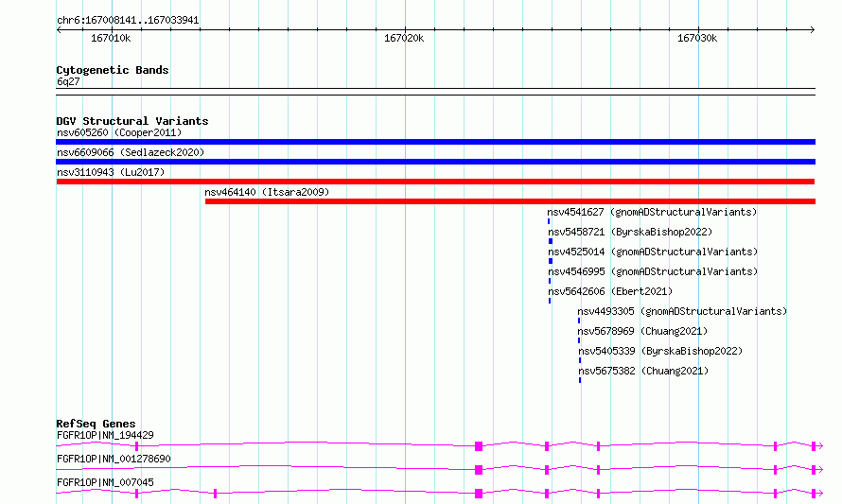Select the red bar under nsv464140
This screenshot has width=842, height=504.
(x=510, y=201)
